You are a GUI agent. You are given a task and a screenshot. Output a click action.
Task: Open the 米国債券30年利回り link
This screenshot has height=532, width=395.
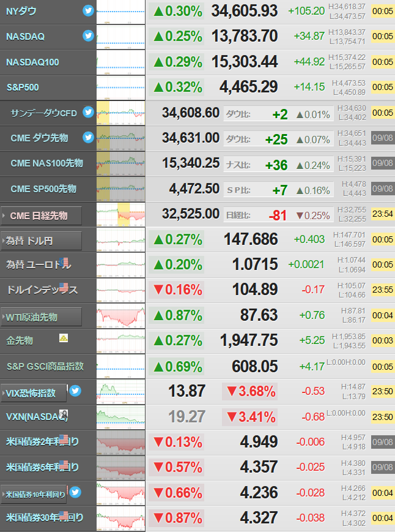(x=45, y=517)
